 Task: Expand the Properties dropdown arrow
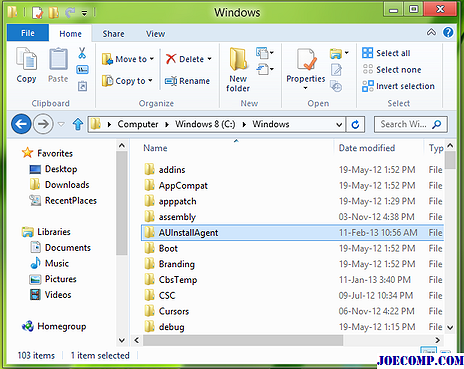point(305,88)
